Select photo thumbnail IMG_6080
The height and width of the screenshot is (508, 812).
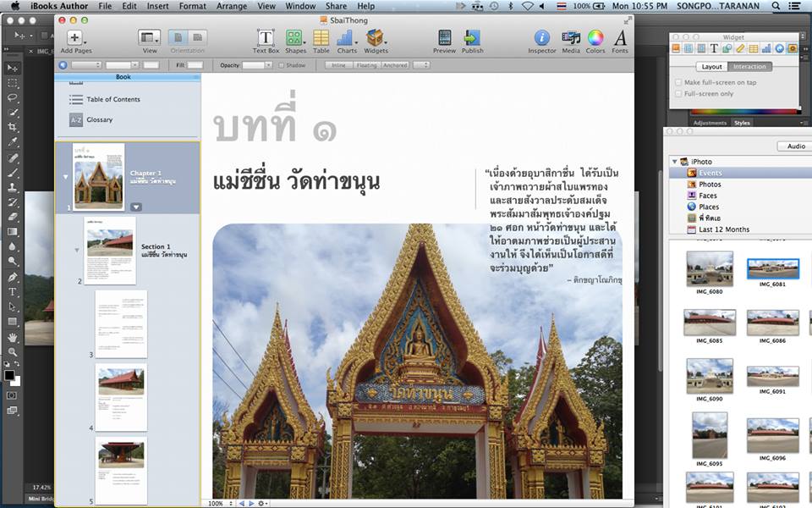pyautogui.click(x=710, y=268)
